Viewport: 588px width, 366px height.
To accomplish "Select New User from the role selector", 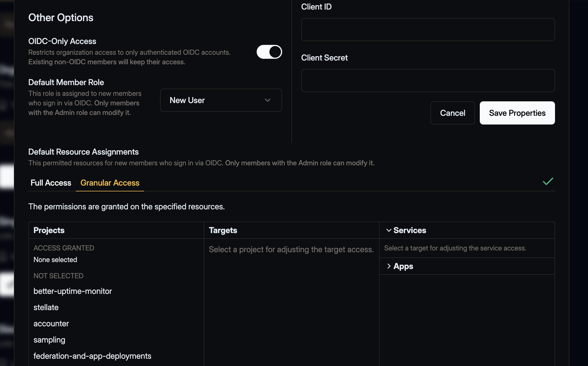I will (220, 100).
